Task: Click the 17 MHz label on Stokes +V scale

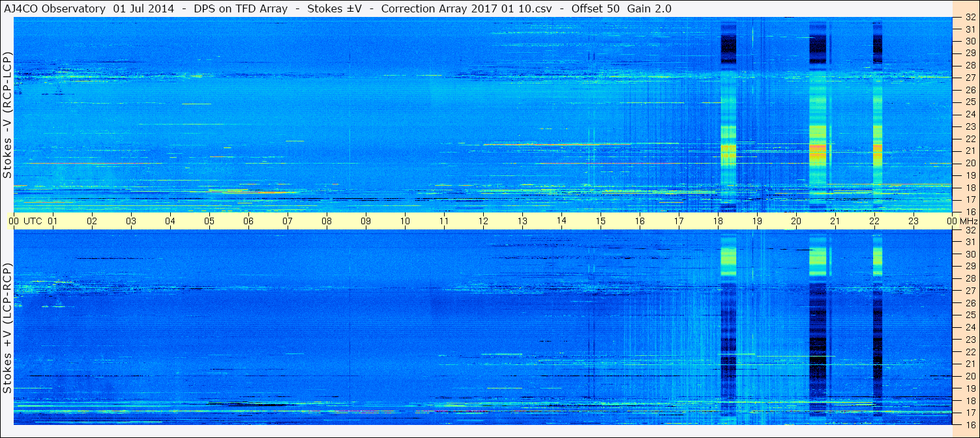Action: (970, 413)
